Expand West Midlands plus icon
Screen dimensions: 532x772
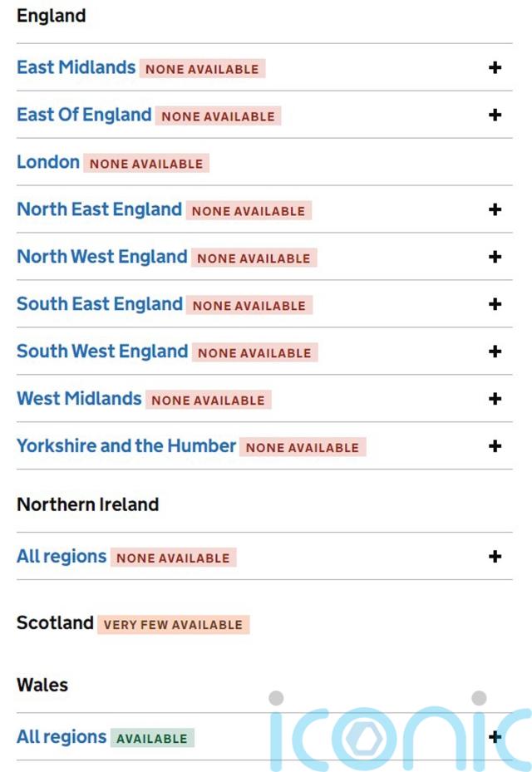click(x=495, y=399)
